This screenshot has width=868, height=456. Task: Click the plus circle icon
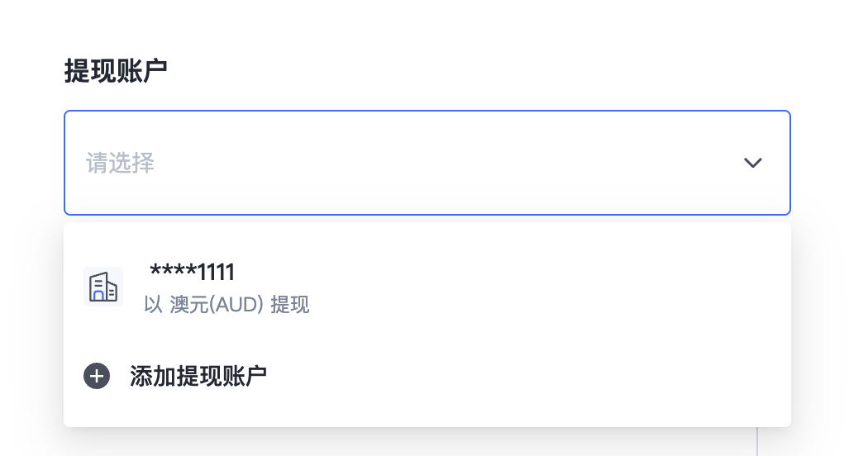pyautogui.click(x=97, y=377)
